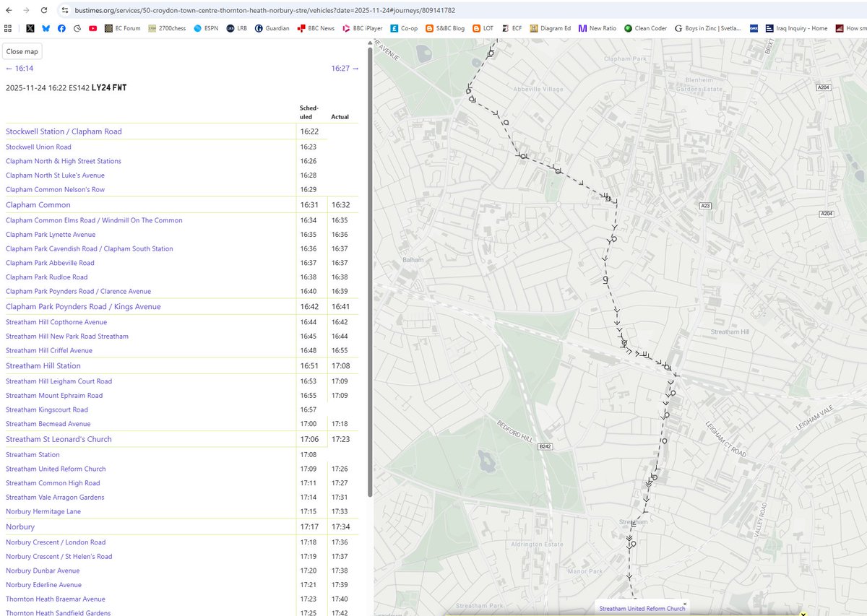Click the browser forward arrow
This screenshot has height=616, width=867.
pos(27,10)
